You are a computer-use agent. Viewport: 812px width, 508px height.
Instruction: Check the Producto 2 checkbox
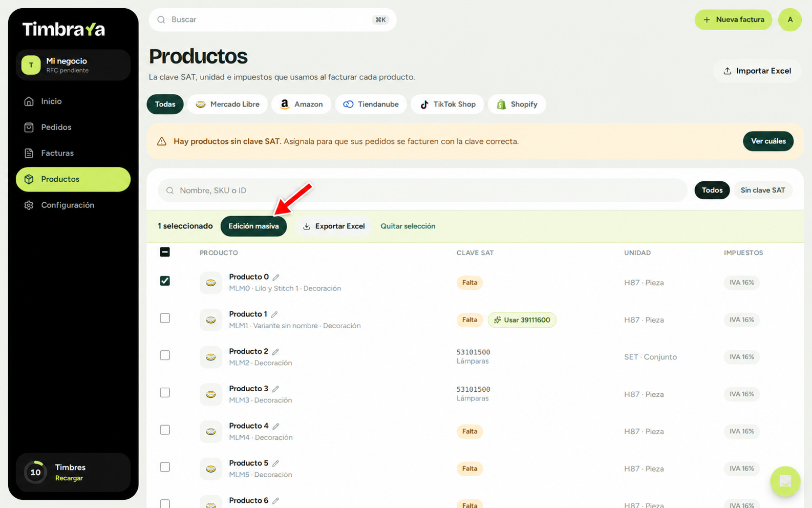click(165, 355)
